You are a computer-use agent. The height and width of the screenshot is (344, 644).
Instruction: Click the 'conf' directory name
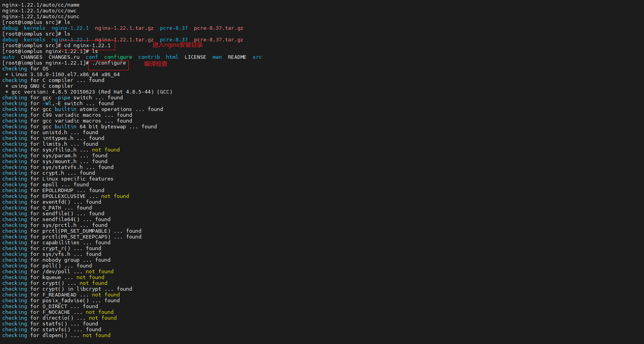point(92,57)
